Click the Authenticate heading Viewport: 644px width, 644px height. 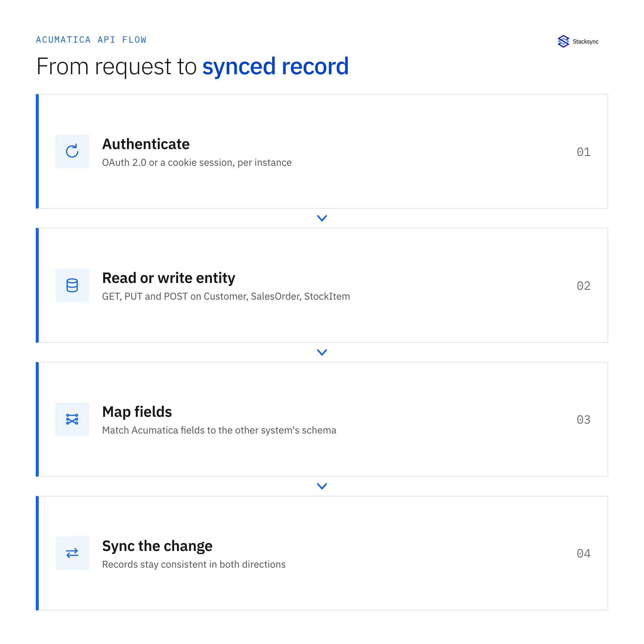(146, 144)
